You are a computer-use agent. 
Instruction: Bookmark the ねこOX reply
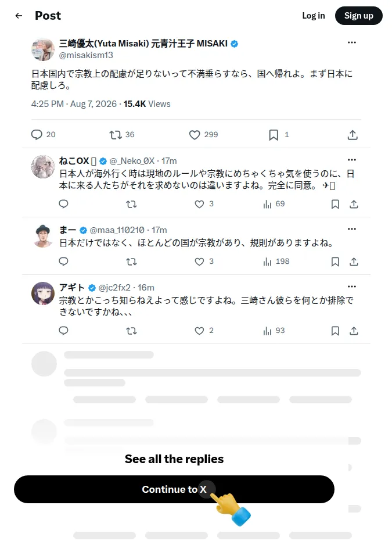(335, 204)
